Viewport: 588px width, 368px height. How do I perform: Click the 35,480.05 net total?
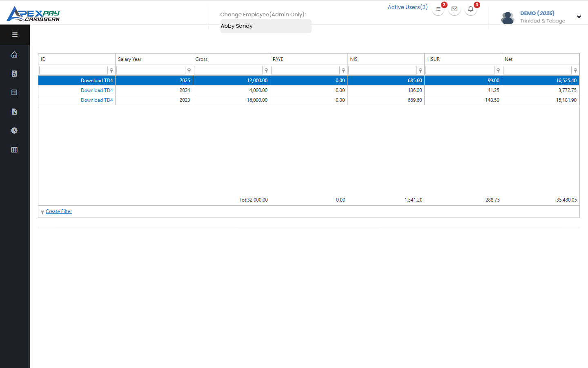(x=566, y=200)
